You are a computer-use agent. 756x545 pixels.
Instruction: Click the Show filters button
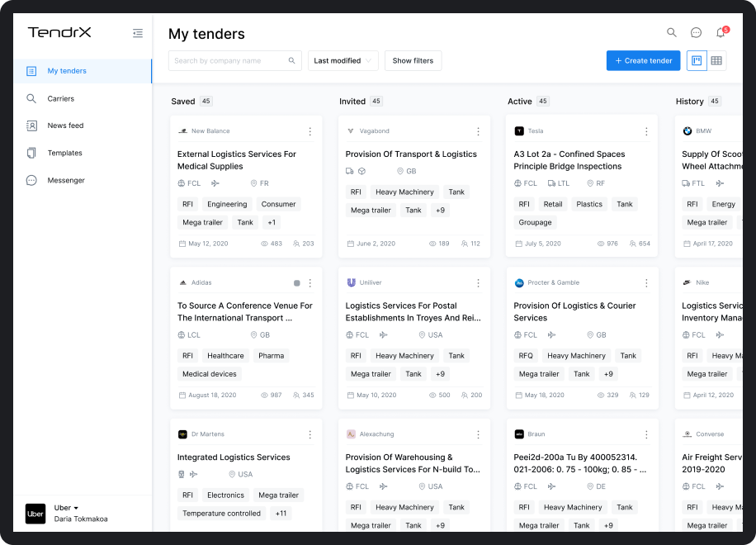click(x=413, y=60)
